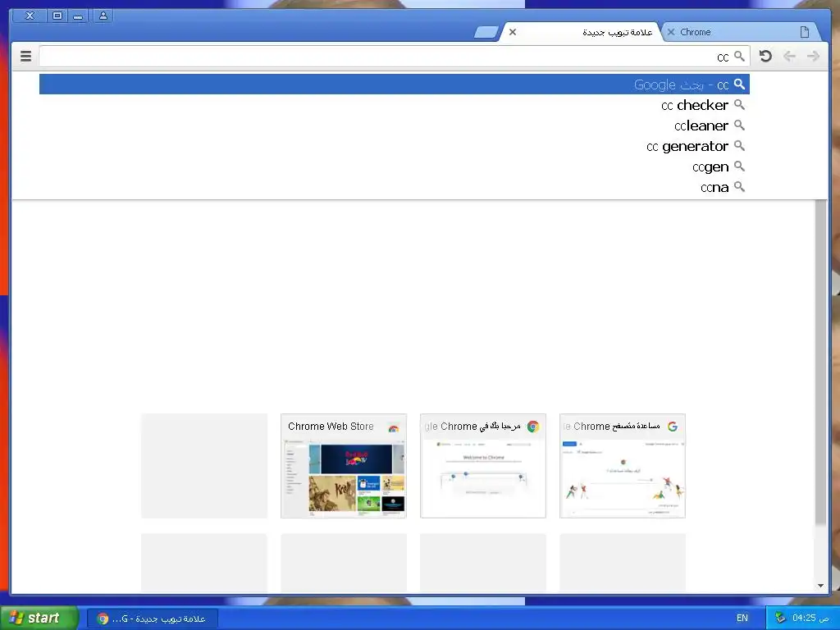Choose the highlighted cc Google search suggestion
The image size is (840, 630).
pos(395,84)
